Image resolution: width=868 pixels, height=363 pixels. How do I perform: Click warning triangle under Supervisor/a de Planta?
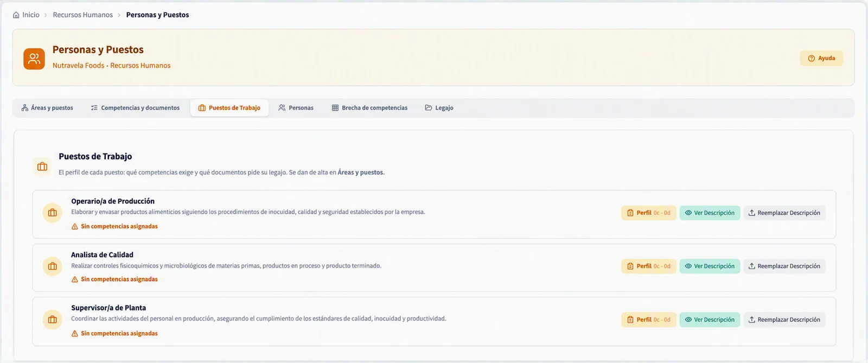[75, 334]
